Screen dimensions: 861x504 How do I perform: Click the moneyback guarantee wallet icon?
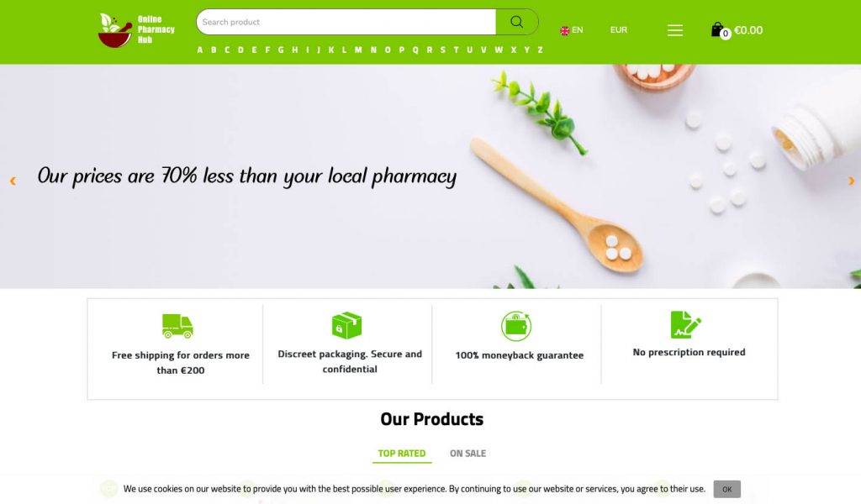[516, 326]
